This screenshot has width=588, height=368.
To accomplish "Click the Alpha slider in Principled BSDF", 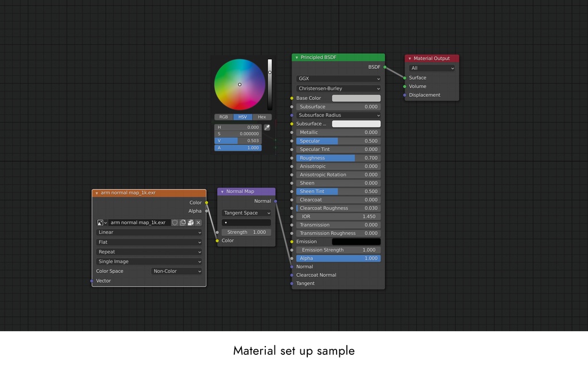I will click(x=338, y=258).
